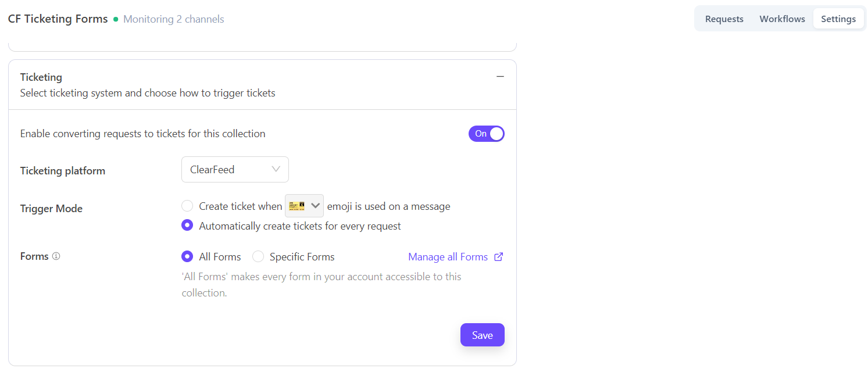Collapse the Ticketing section minus icon
868x372 pixels.
[500, 77]
